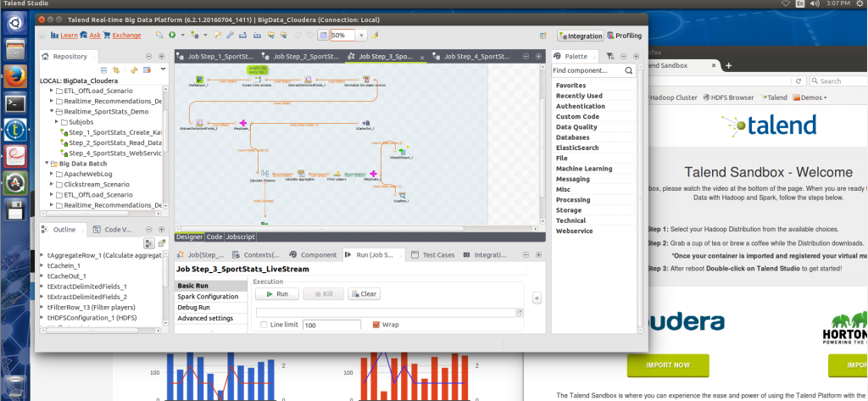Click the search magnifier in Palette find box
The image size is (868, 401).
pyautogui.click(x=629, y=70)
